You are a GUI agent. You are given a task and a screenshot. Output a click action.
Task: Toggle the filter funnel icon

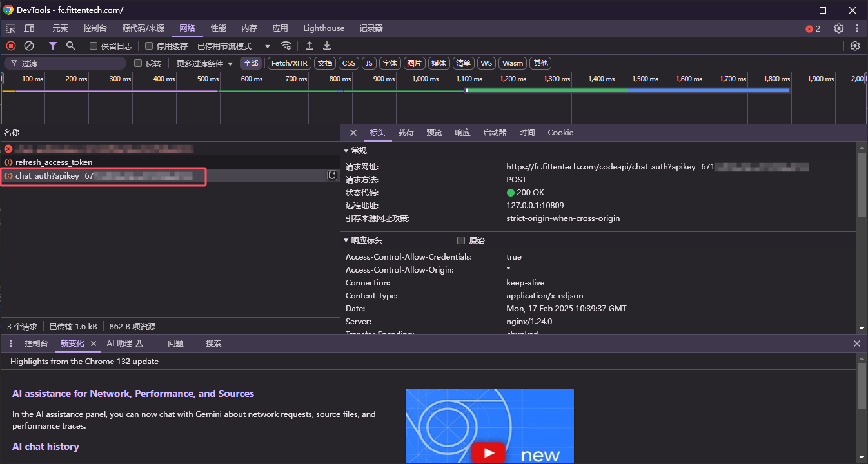tap(53, 46)
